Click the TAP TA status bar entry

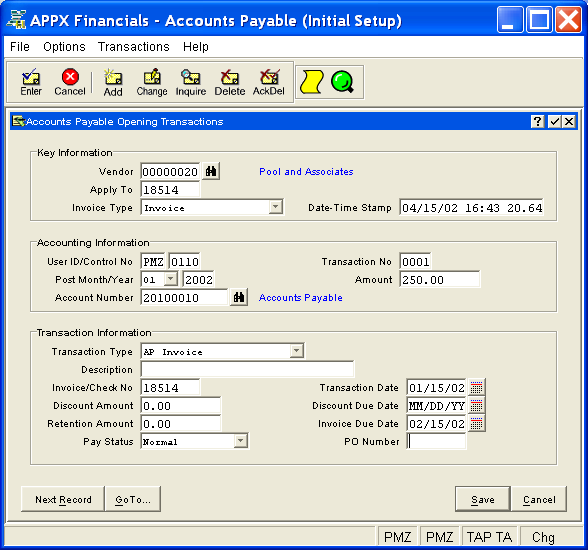tap(489, 537)
